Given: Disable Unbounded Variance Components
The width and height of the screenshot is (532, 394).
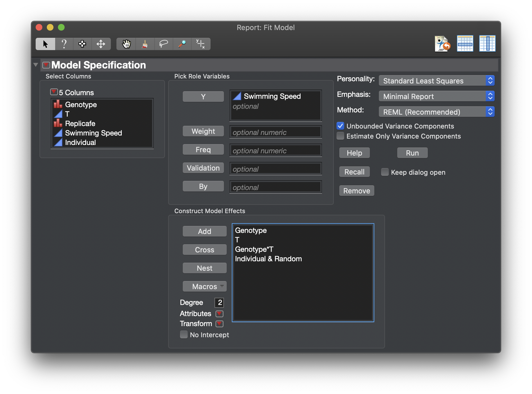Looking at the screenshot, I should (340, 126).
